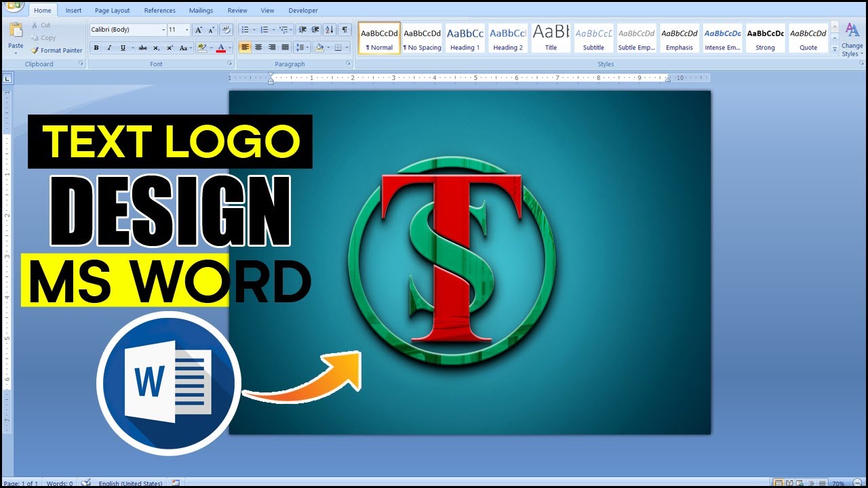Screen dimensions: 868x488
Task: Open the Clipboard pane launcher
Action: point(81,64)
